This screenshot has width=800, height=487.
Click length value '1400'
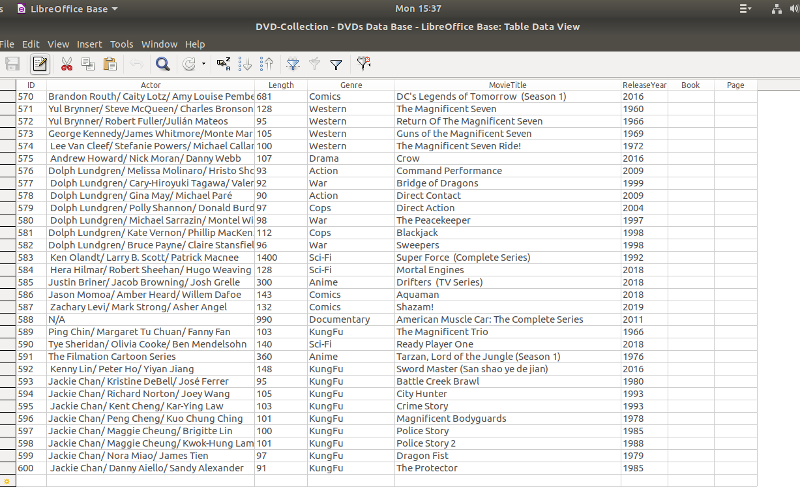coord(281,258)
